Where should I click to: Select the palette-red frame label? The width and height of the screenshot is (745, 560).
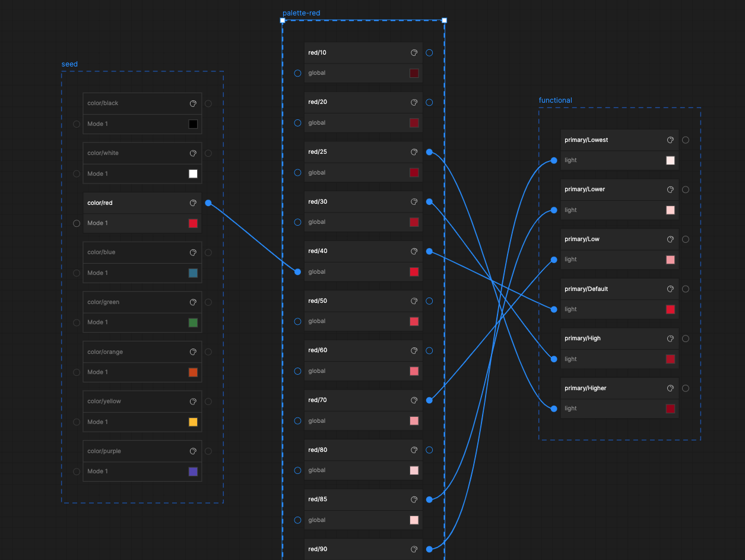tap(301, 12)
